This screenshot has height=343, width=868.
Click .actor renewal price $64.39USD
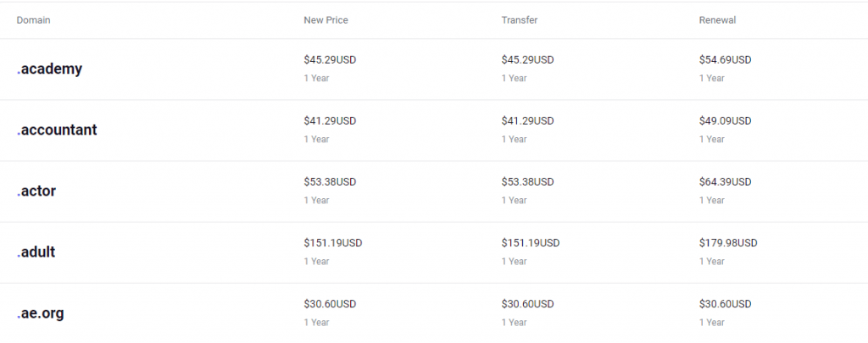point(726,182)
